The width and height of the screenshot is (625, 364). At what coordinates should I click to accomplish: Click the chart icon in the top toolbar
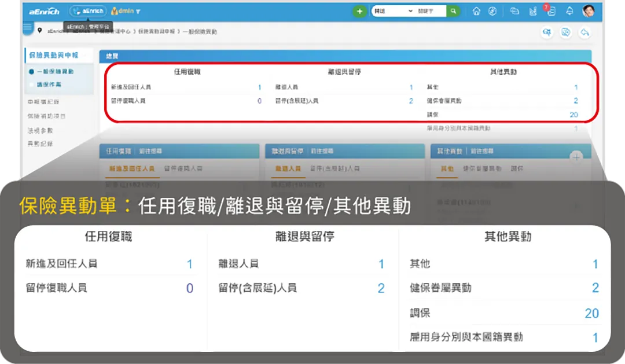532,10
